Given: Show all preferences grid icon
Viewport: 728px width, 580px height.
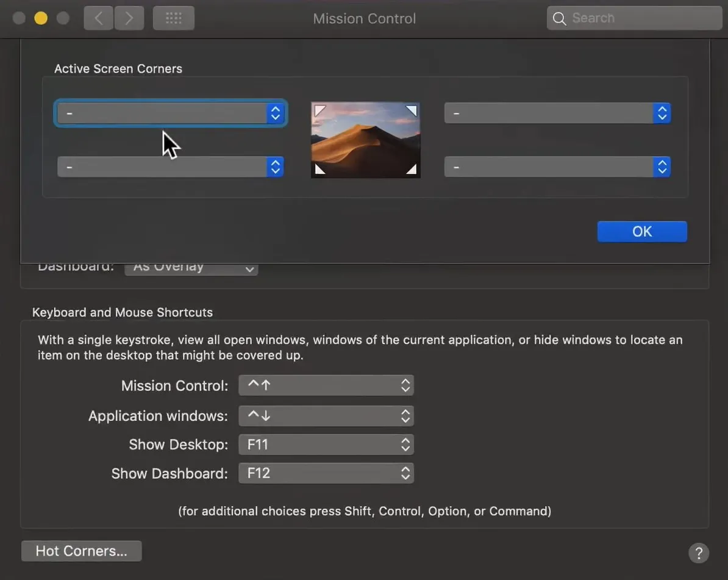Looking at the screenshot, I should click(174, 18).
